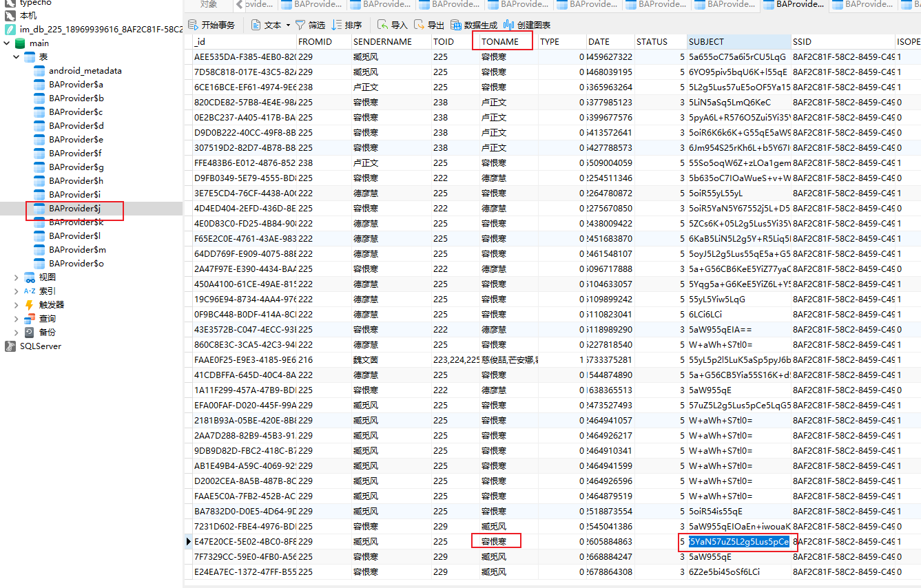Select the BAProvider$o table
The width and height of the screenshot is (921, 588).
(x=76, y=264)
